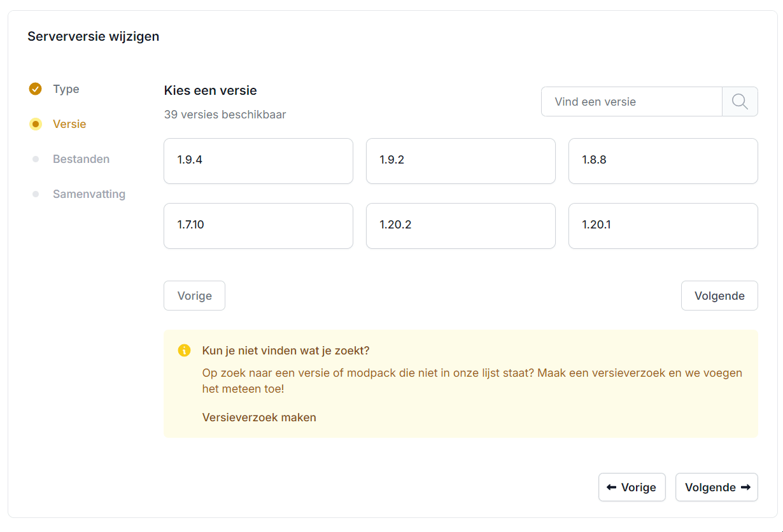Image resolution: width=783 pixels, height=532 pixels.
Task: Open the Versieverzoek maken link
Action: 259,417
